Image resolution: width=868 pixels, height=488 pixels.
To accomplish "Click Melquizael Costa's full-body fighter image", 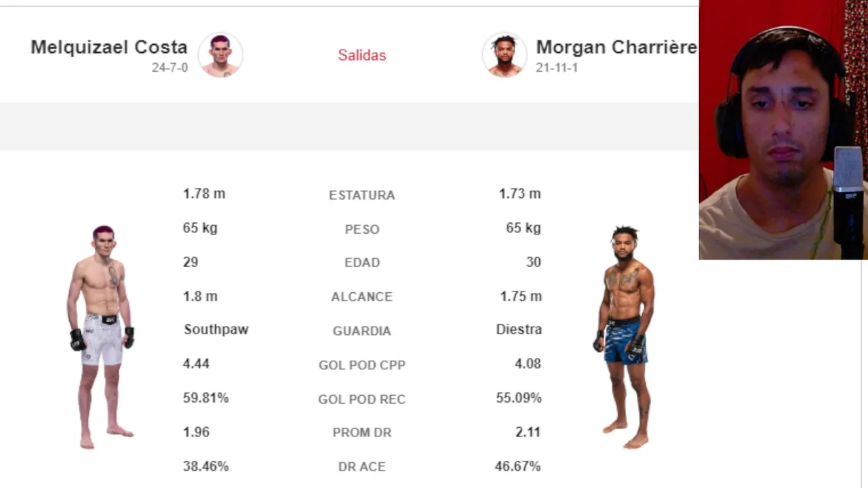I will coord(102,336).
